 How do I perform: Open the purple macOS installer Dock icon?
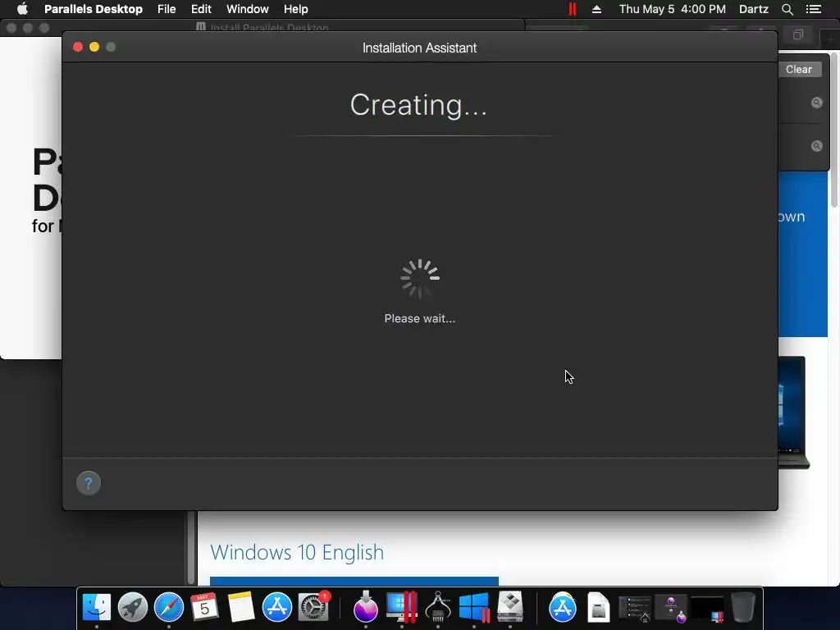pos(365,607)
